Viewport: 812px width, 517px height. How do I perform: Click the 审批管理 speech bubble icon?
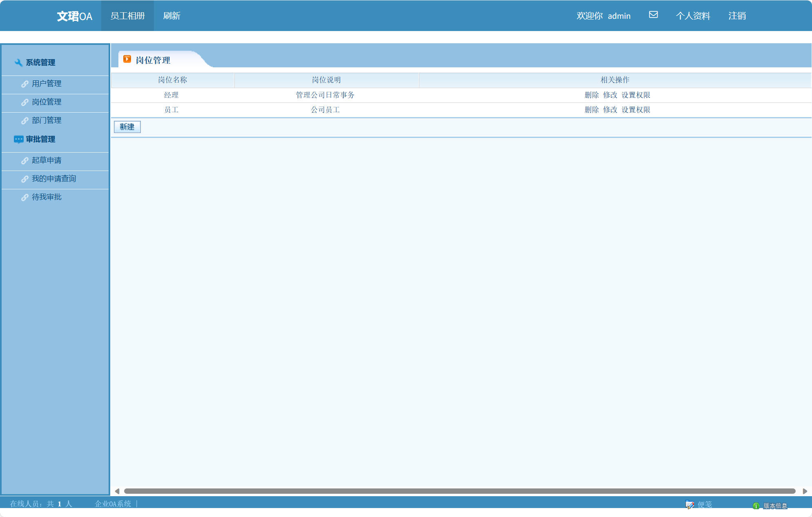pos(18,140)
